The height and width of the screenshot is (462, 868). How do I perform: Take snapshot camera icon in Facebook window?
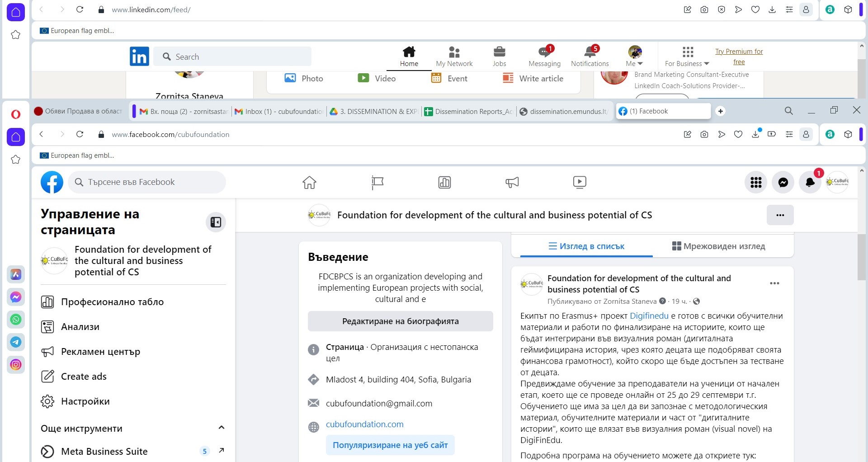pos(704,134)
